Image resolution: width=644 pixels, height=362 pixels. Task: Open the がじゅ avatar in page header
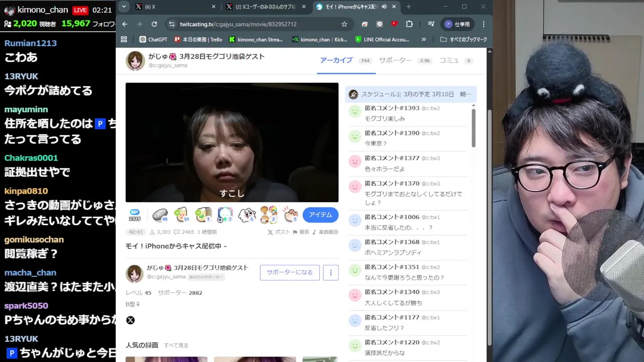(x=135, y=61)
